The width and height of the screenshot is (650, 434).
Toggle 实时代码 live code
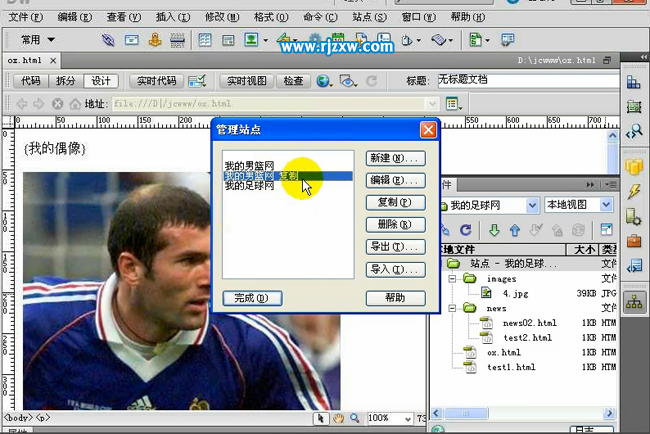[x=156, y=81]
